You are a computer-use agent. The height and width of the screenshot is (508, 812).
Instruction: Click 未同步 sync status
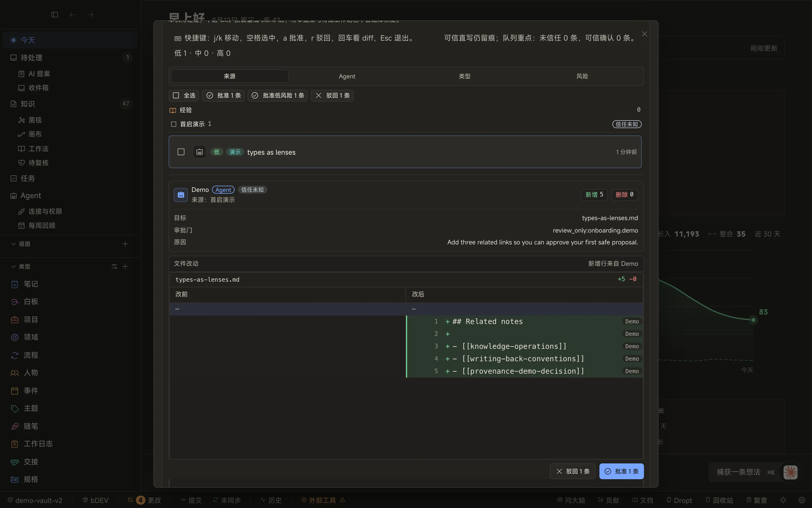point(227,500)
